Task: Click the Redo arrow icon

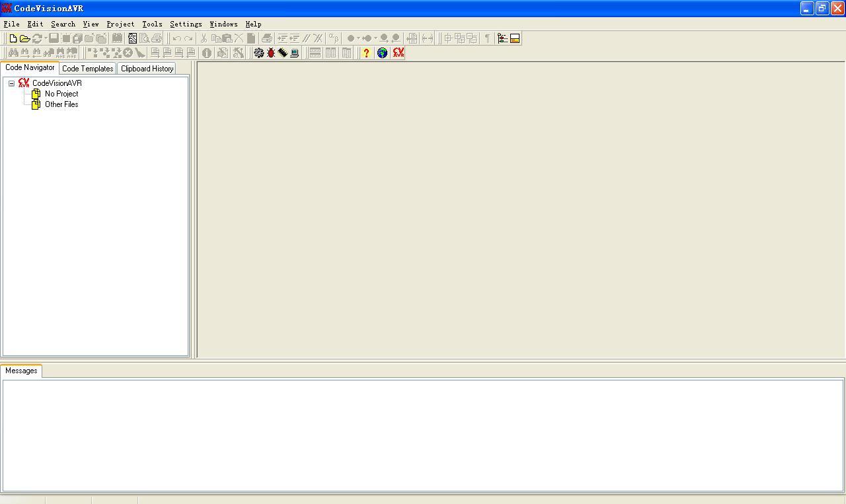Action: (x=188, y=38)
